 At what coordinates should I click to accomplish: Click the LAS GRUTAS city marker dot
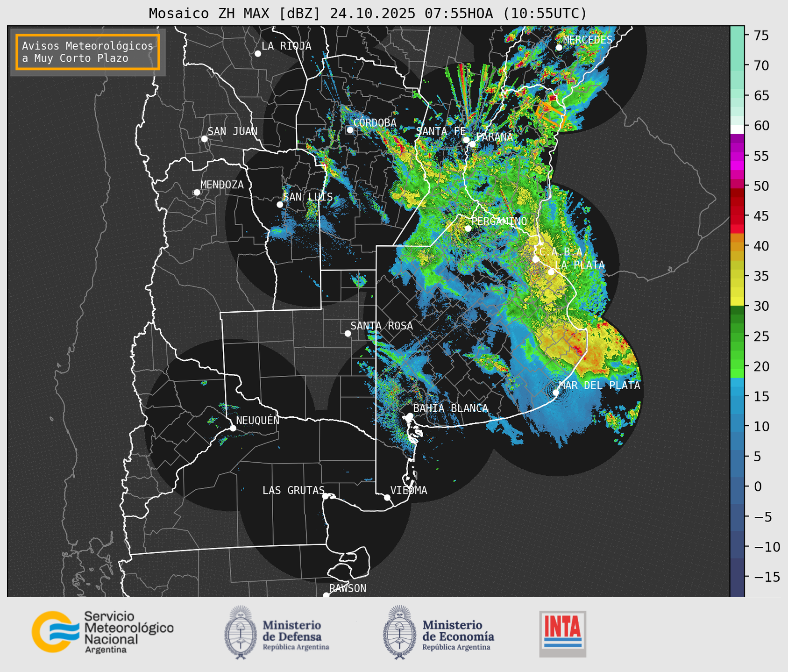(x=326, y=496)
